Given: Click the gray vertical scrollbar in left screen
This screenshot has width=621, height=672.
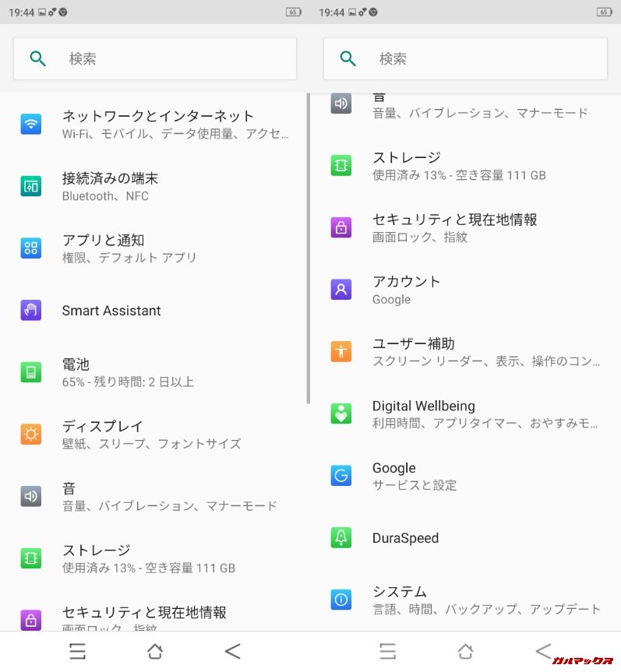Looking at the screenshot, I should pyautogui.click(x=309, y=249).
